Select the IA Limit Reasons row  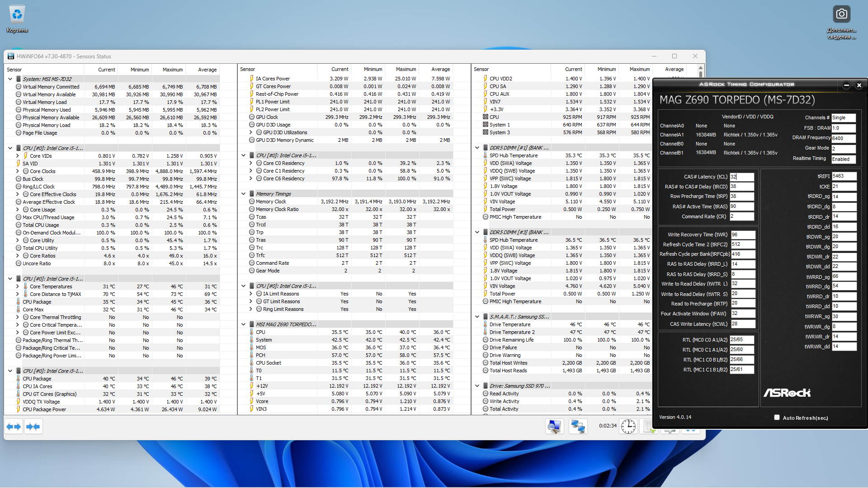(281, 294)
